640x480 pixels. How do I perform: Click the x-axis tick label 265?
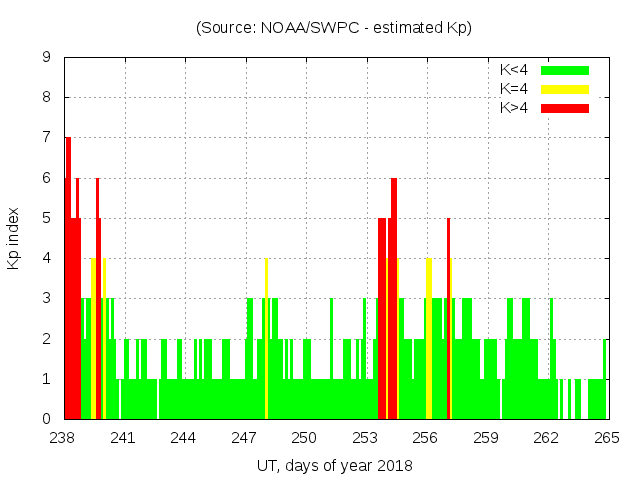pos(607,438)
